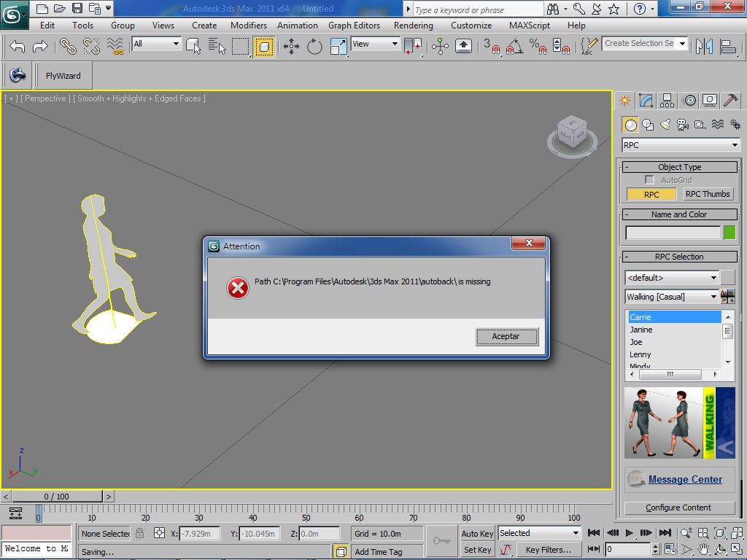Toggle Auto Key mode

coord(477,533)
